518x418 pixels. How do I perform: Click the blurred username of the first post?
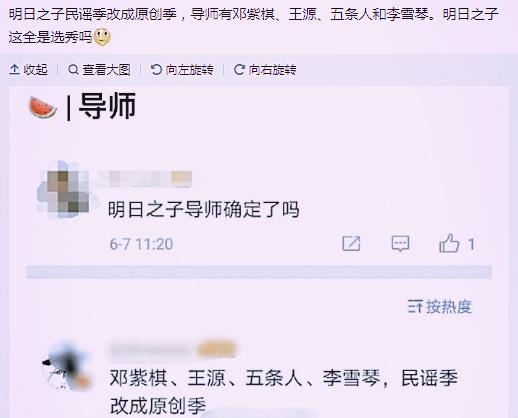[145, 178]
